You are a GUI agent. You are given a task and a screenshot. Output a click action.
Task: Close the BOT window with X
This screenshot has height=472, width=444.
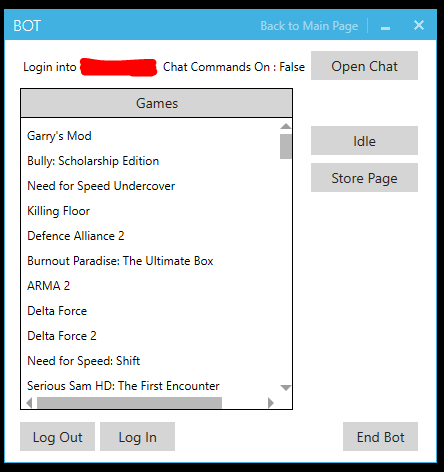click(x=419, y=25)
